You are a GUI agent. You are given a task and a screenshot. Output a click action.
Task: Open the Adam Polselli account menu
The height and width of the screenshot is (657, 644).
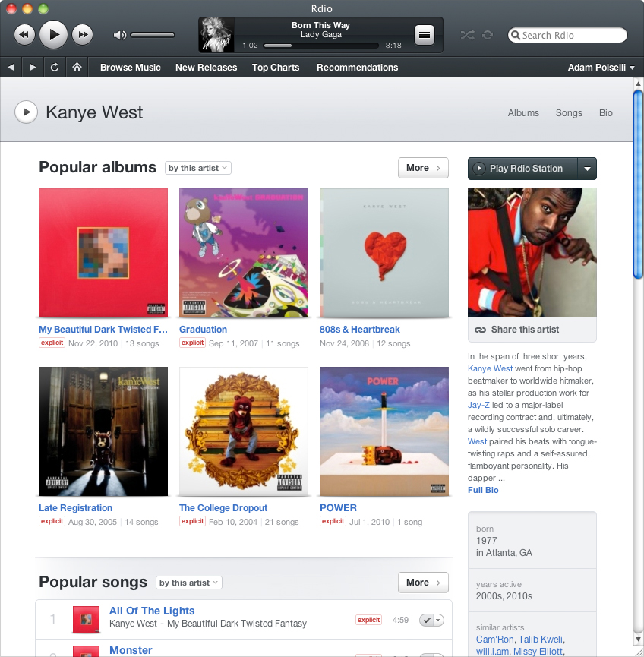(601, 68)
